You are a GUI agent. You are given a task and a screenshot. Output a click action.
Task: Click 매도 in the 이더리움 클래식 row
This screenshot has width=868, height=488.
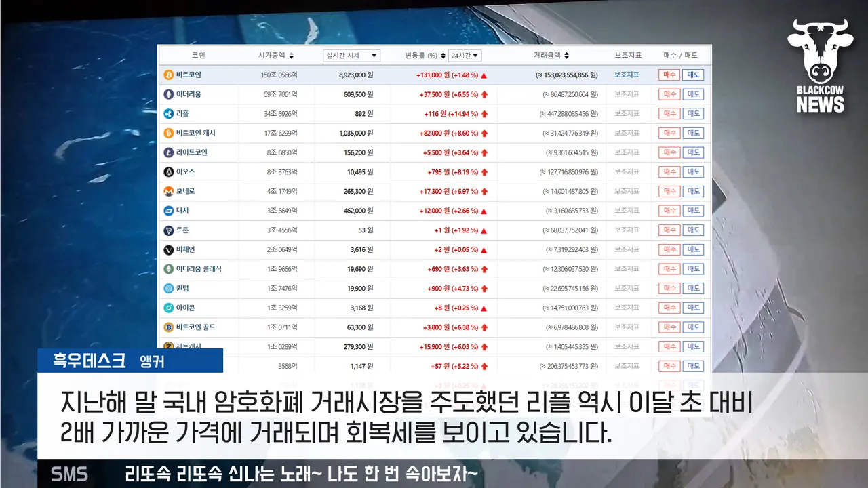[x=693, y=269]
